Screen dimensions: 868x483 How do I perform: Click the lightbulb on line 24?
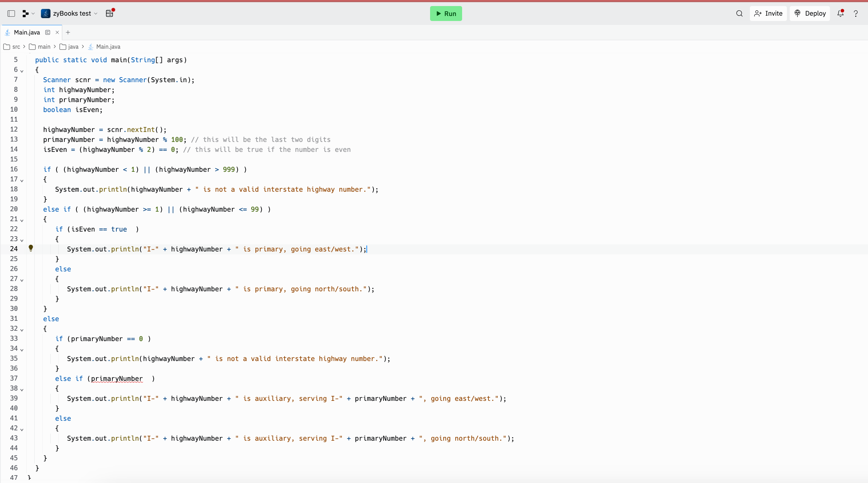click(31, 248)
